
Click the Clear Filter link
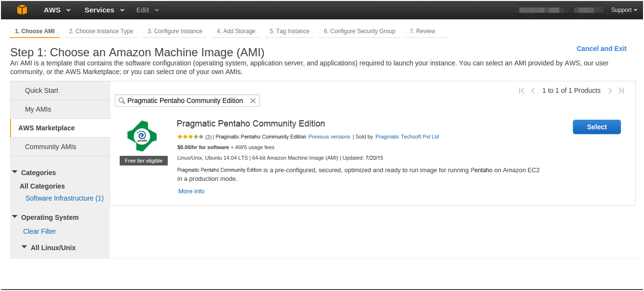39,231
